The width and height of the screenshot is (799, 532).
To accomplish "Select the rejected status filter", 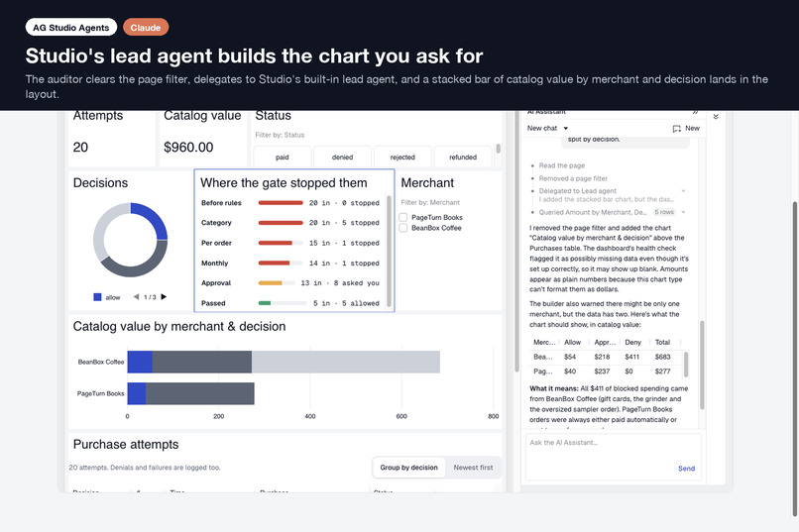I will (x=402, y=157).
